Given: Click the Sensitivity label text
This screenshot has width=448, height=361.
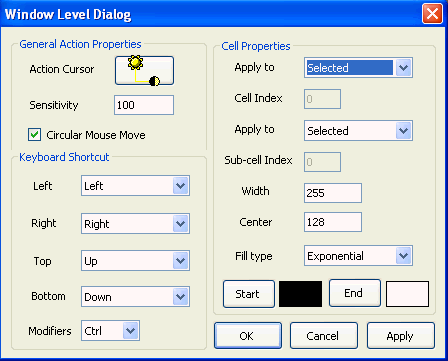Looking at the screenshot, I should (54, 105).
